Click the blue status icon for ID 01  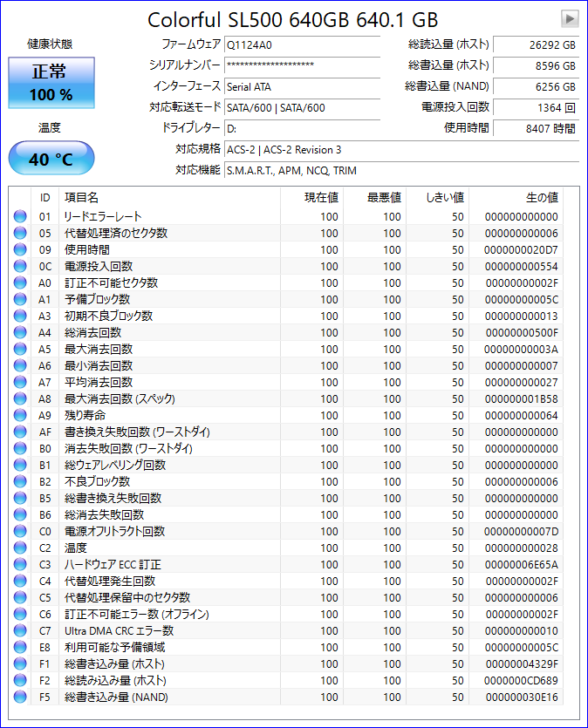pyautogui.click(x=20, y=216)
